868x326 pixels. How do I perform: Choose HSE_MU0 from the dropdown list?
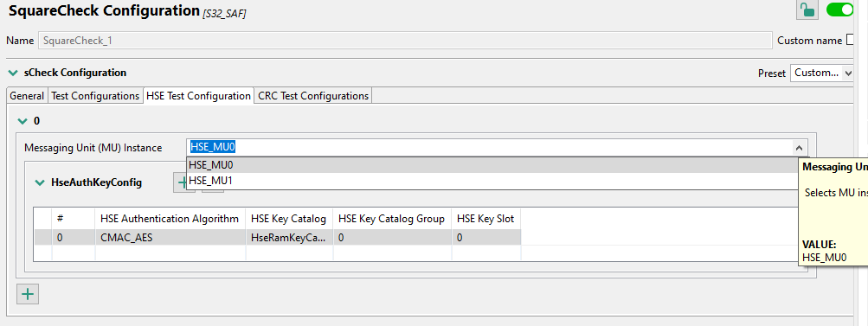tap(492, 165)
